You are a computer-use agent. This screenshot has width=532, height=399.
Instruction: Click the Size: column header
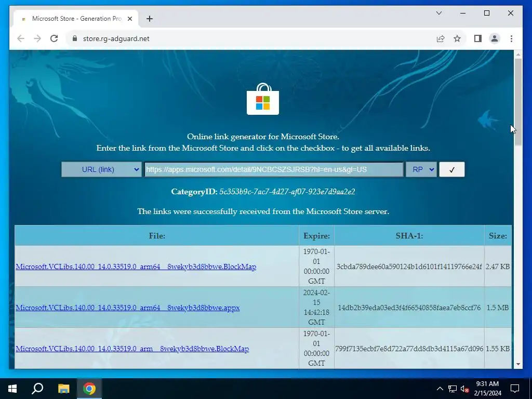tap(498, 235)
